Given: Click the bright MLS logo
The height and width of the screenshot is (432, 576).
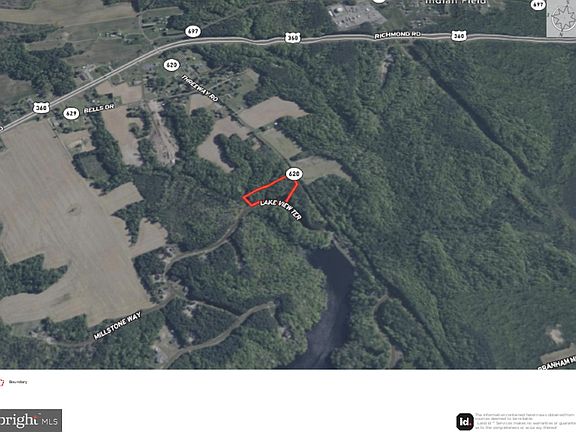Looking at the screenshot, I should click(x=31, y=420).
